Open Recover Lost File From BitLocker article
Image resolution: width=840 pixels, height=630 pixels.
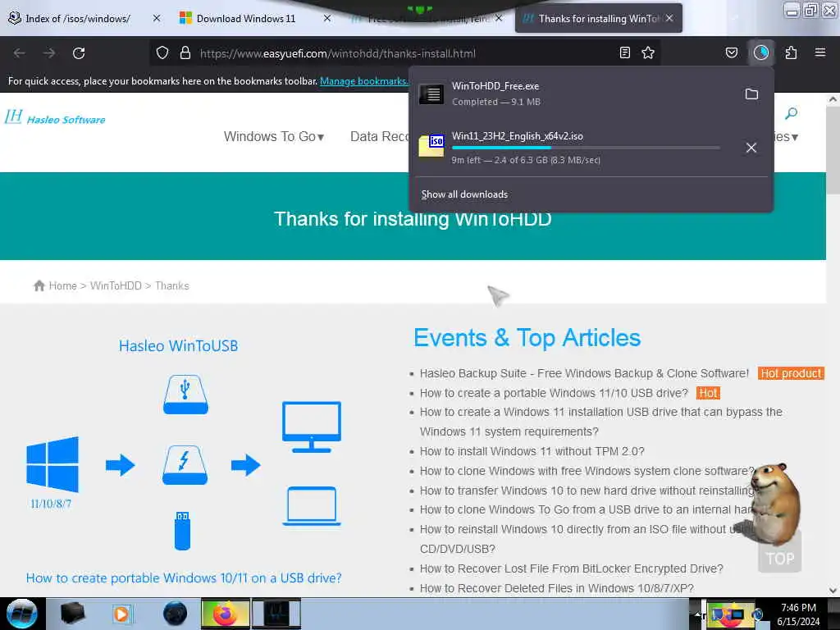(571, 568)
